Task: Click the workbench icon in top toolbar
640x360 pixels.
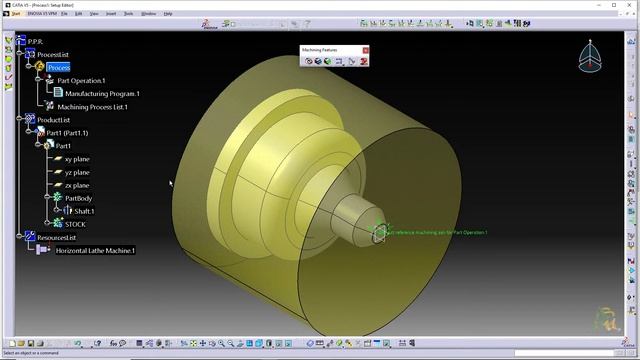Action: tap(209, 24)
